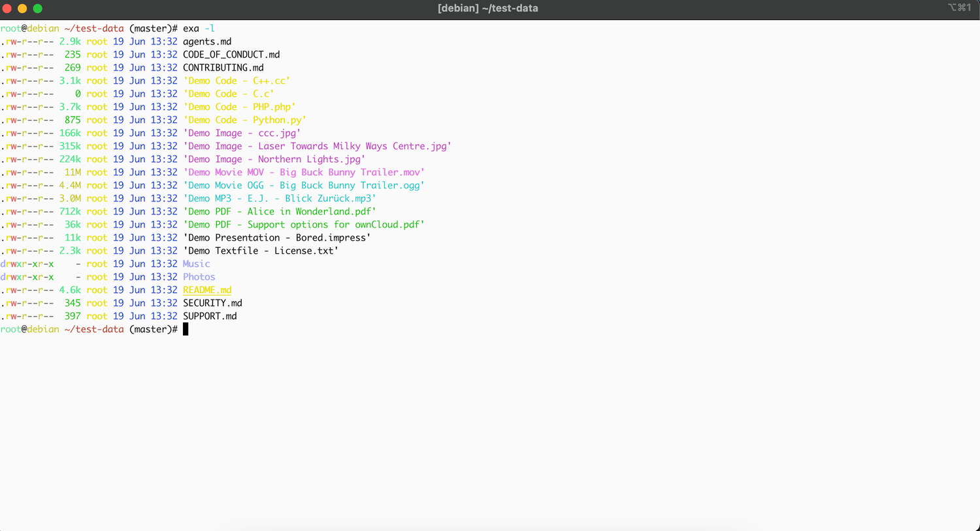980x531 pixels.
Task: Click the 11k size of Bored.impress
Action: [73, 237]
